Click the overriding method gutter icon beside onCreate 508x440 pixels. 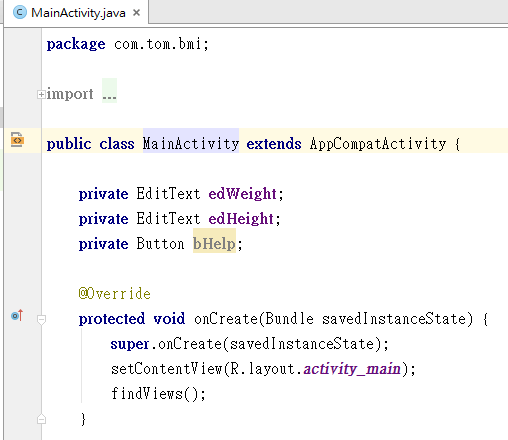[17, 315]
